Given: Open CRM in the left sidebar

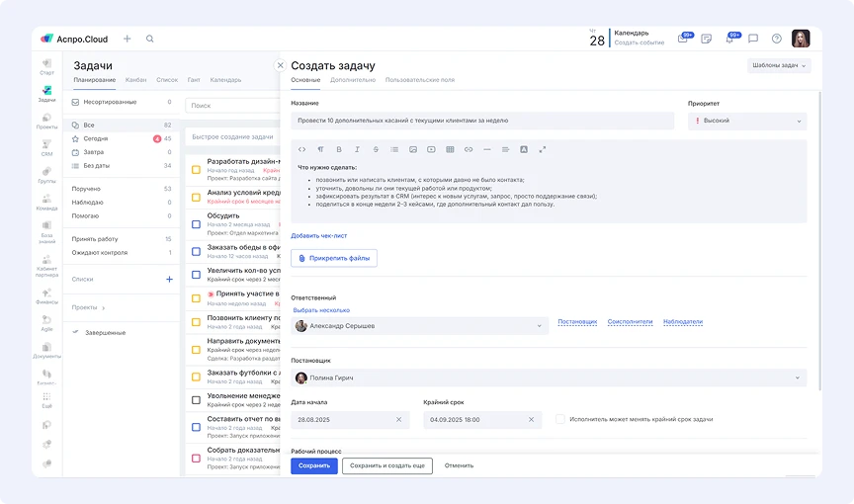Looking at the screenshot, I should click(x=46, y=148).
